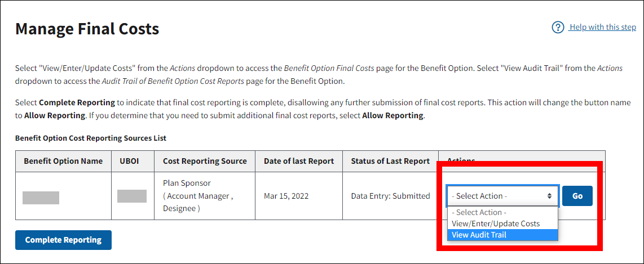Viewport: 644px width, 264px height.
Task: Click the question mark help icon
Action: tap(558, 28)
